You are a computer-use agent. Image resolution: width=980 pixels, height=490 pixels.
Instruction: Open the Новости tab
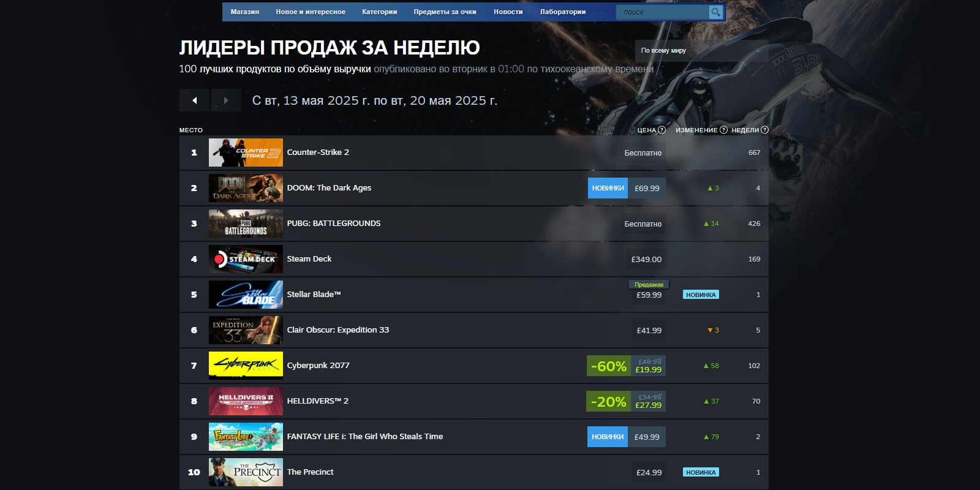click(508, 12)
